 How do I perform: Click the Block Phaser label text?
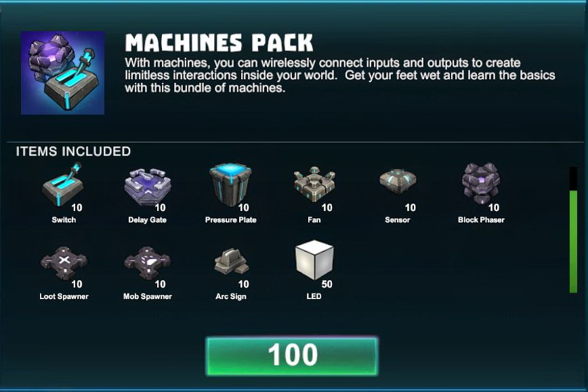[x=481, y=220]
